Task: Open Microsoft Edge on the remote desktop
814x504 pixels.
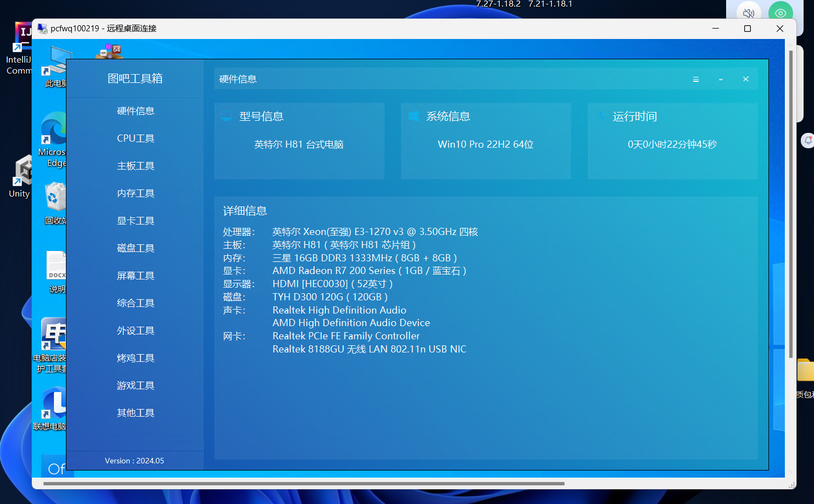Action: point(53,140)
